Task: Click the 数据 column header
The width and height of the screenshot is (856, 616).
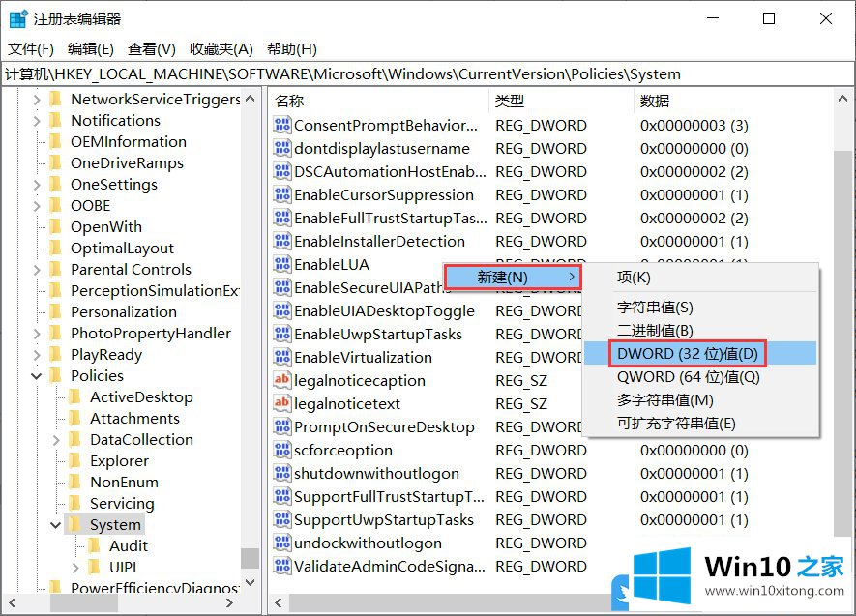Action: point(733,101)
